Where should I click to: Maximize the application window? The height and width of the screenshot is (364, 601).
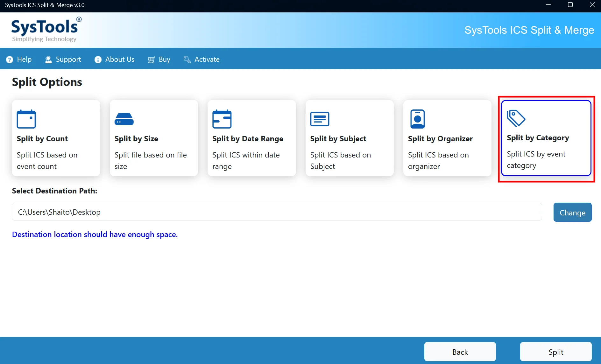[x=570, y=5]
